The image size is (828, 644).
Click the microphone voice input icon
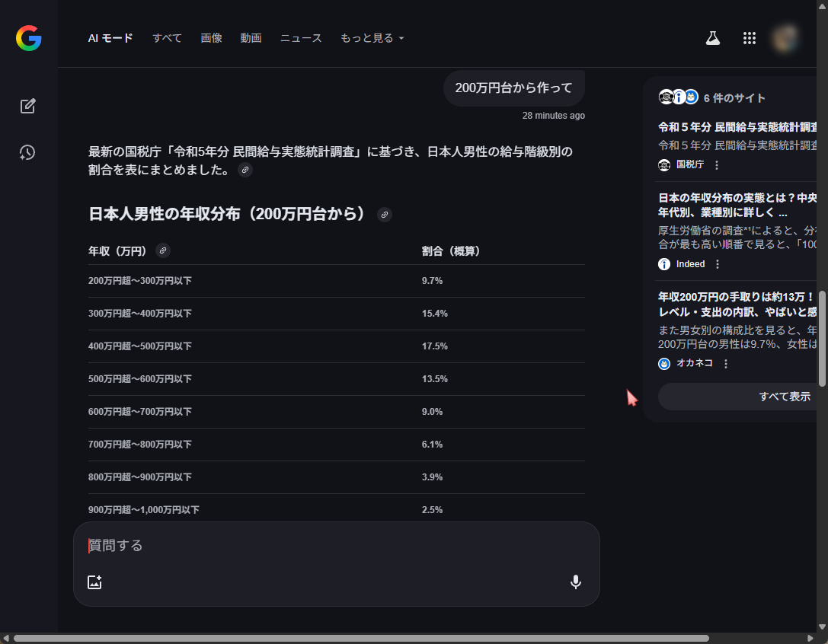576,582
